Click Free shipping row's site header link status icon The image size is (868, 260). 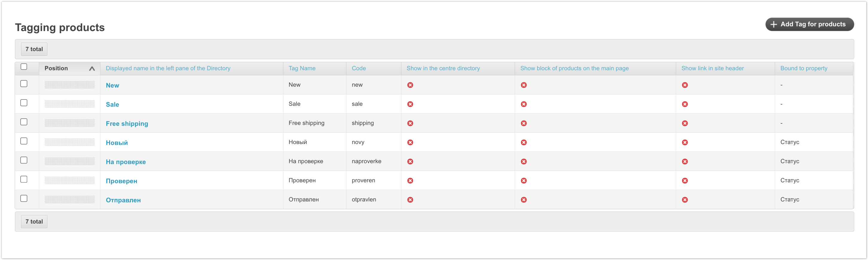684,123
